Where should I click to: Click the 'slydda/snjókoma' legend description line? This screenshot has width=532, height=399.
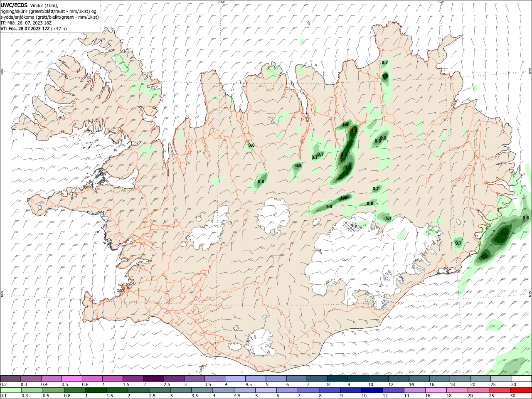[49, 17]
